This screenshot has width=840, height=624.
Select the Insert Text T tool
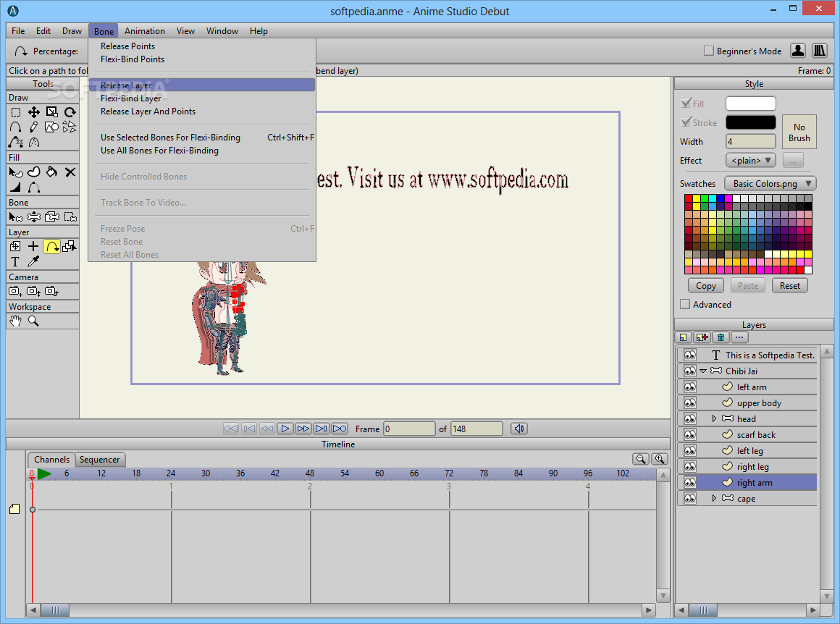point(16,261)
